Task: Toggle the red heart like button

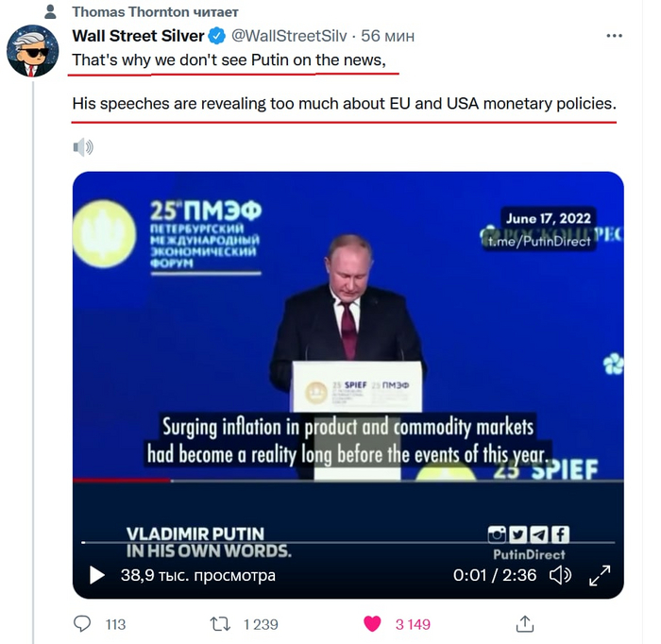Action: coord(372,624)
